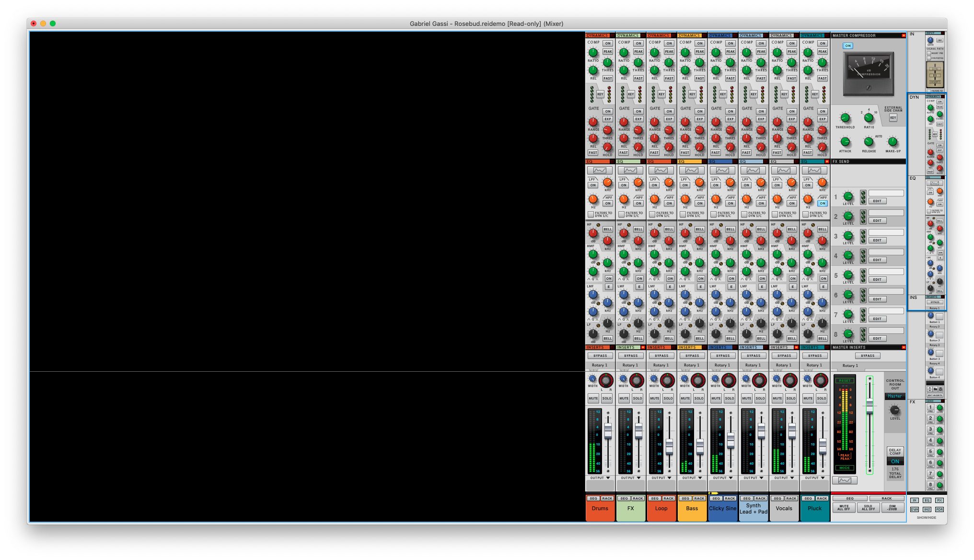Click the master compressor Make-Up knob
Screen dimensions: 974x560
[x=893, y=142]
